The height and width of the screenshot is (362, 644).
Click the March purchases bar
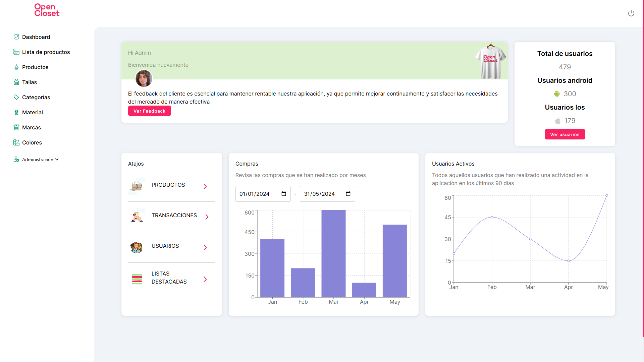pos(333,253)
